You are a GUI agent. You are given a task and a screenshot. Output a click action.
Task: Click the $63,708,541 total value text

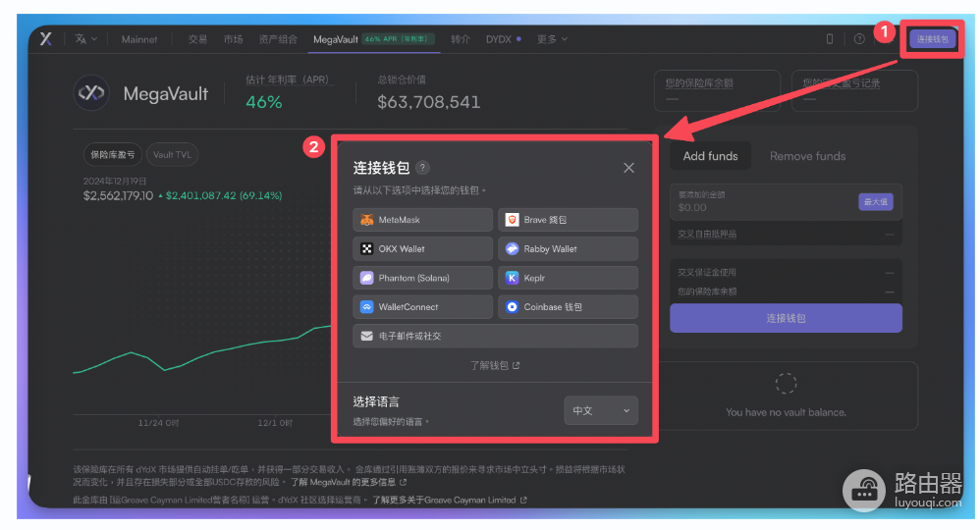click(x=429, y=102)
